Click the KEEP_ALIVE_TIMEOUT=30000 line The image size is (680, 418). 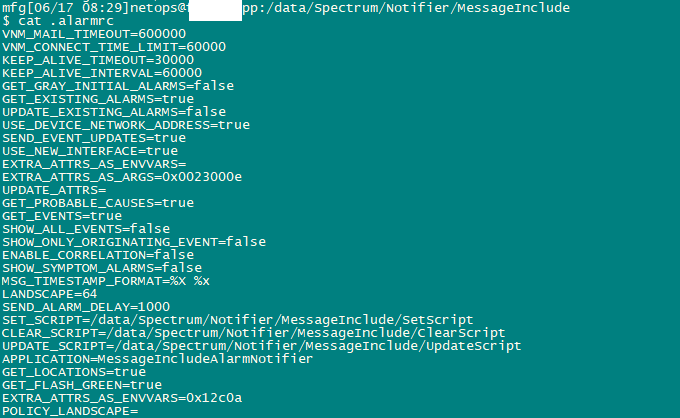click(x=98, y=60)
